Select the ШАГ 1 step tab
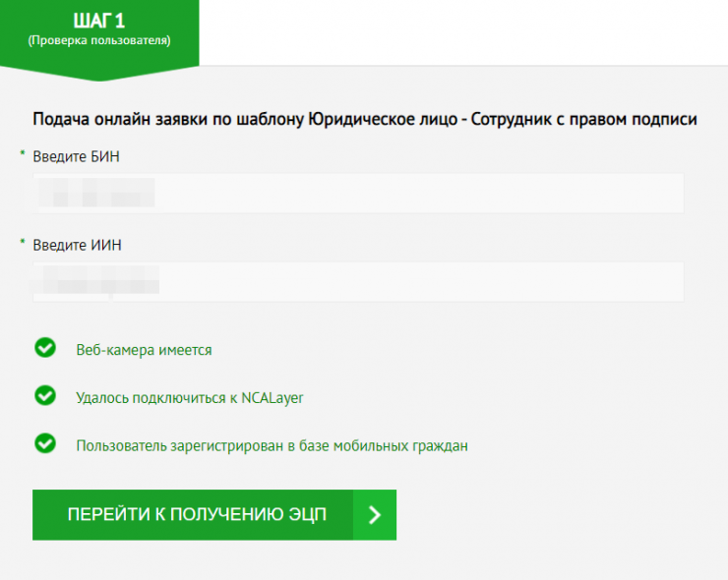The image size is (728, 580). (98, 22)
